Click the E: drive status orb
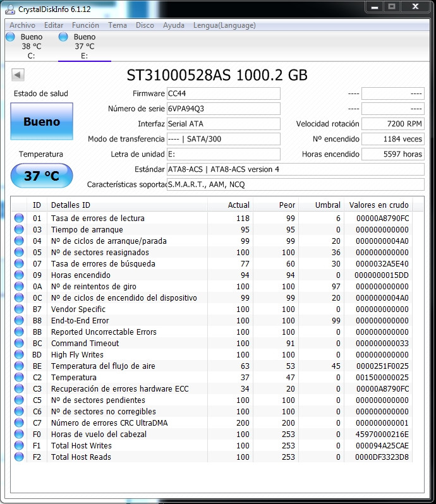Viewport: 436px width, 504px height. [63, 37]
